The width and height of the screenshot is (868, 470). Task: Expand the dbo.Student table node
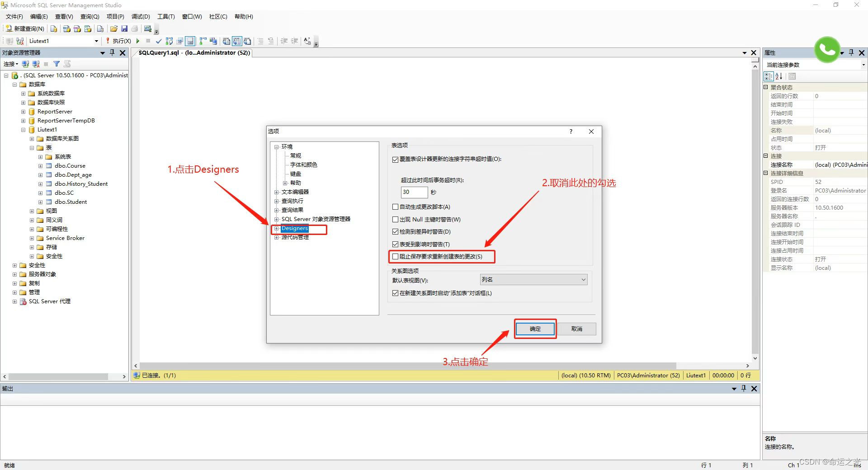pyautogui.click(x=40, y=202)
